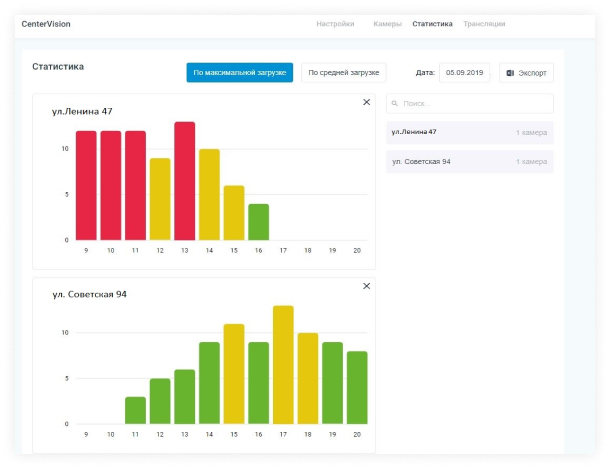Click the CenterVision logo

tap(46, 24)
